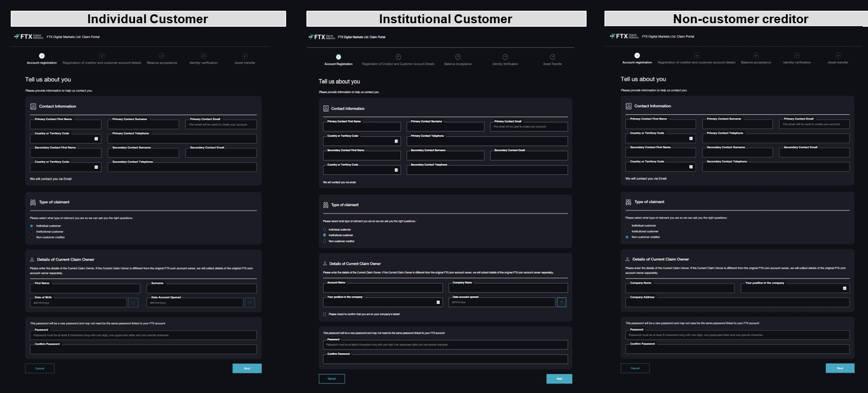Click the Cancel button
868x393 pixels.
click(40, 368)
